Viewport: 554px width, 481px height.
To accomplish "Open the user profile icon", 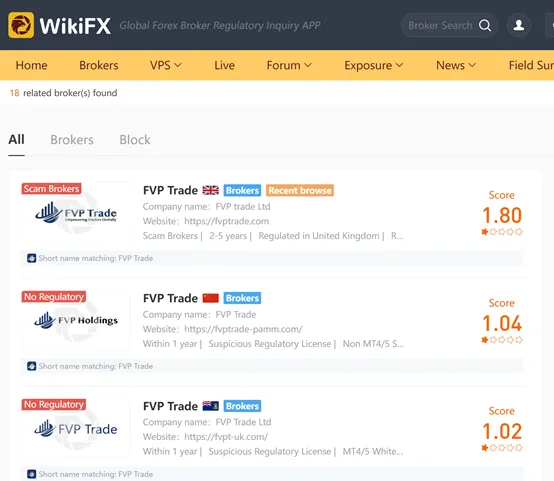I will click(518, 25).
